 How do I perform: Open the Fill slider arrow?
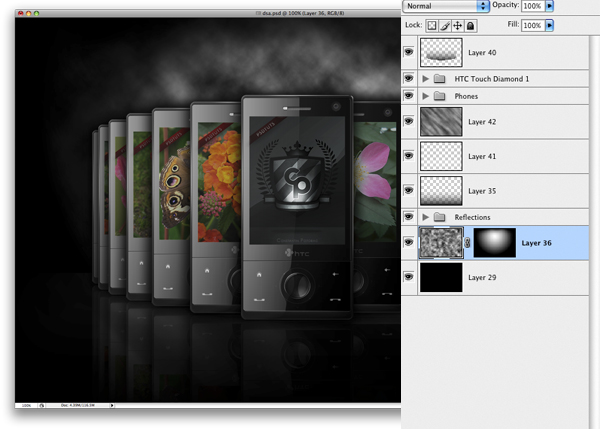(549, 25)
